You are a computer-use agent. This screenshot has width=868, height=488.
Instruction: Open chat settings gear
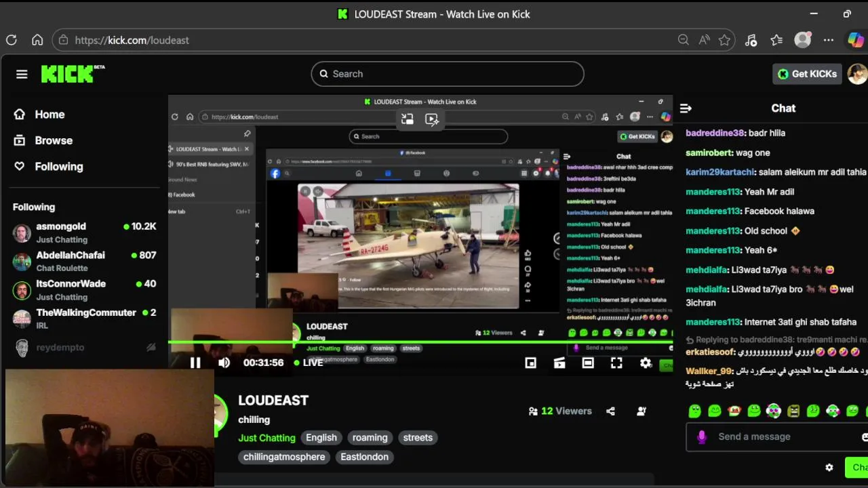pos(829,467)
